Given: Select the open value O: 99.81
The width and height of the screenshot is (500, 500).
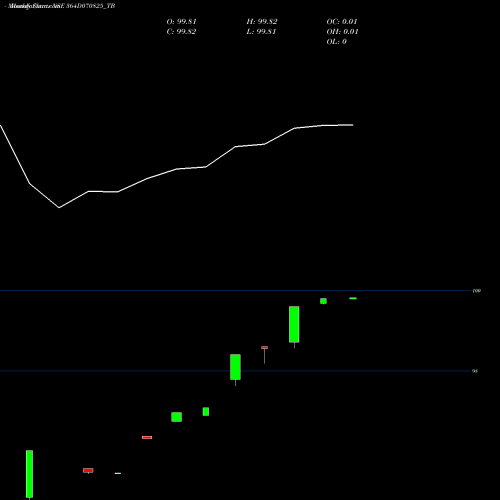Looking at the screenshot, I should [x=181, y=22].
